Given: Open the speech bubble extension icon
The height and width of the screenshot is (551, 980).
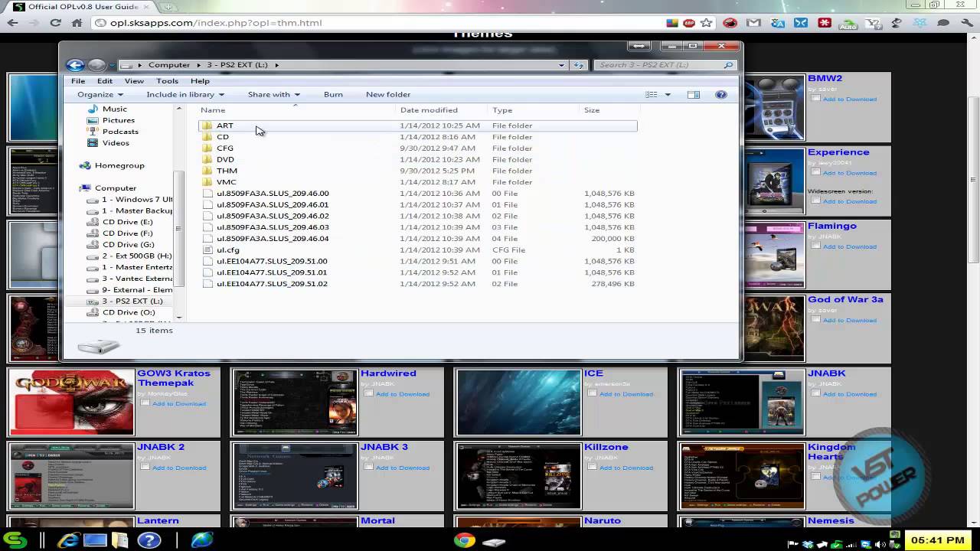Looking at the screenshot, I should tap(943, 23).
